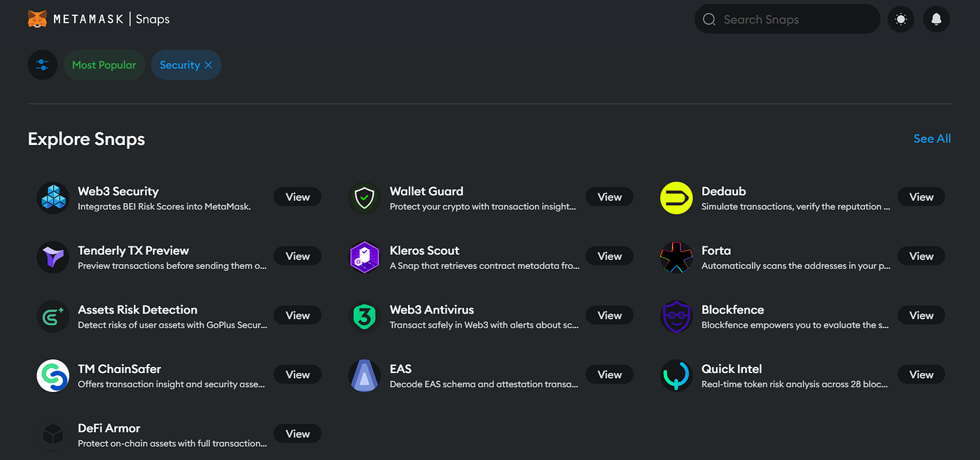Click the Forta star icon
The height and width of the screenshot is (460, 980).
click(x=676, y=257)
